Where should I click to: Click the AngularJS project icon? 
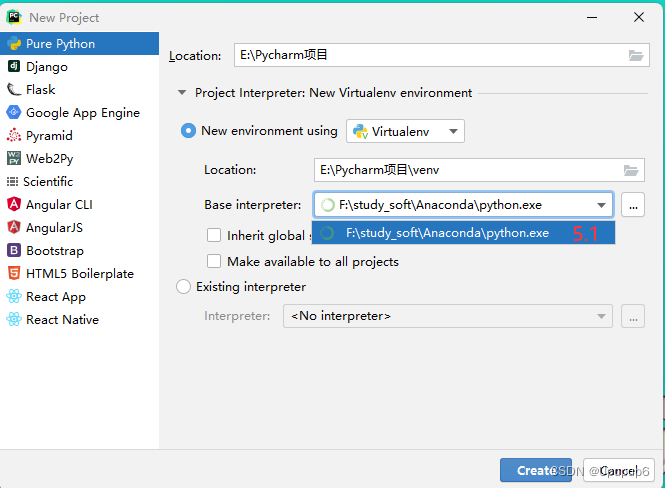pos(14,227)
